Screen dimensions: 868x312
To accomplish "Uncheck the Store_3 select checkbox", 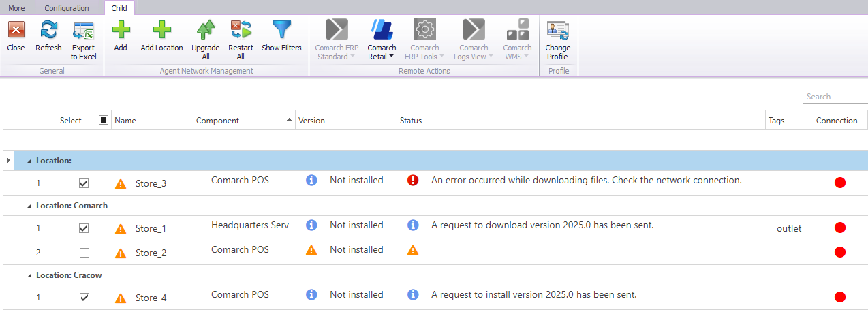I will 84,183.
